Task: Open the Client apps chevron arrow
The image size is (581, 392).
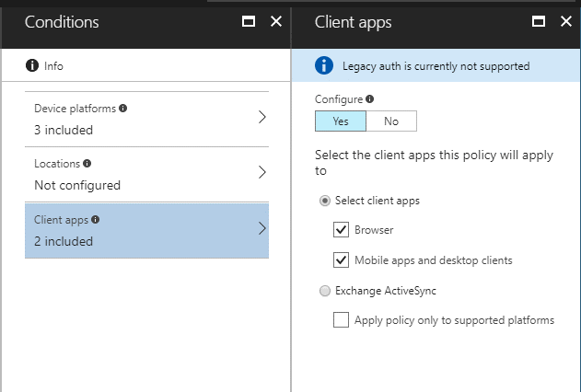Action: [x=261, y=229]
